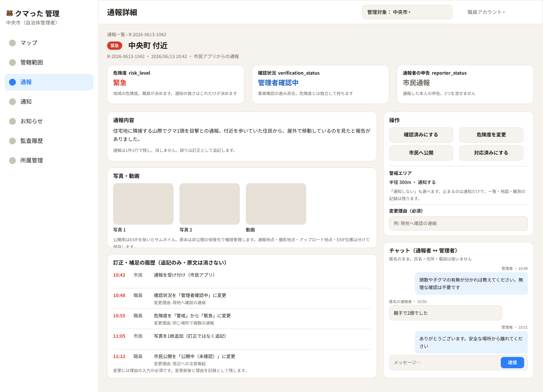Open the 動画 thumbnail
This screenshot has height=392, width=543.
click(276, 204)
